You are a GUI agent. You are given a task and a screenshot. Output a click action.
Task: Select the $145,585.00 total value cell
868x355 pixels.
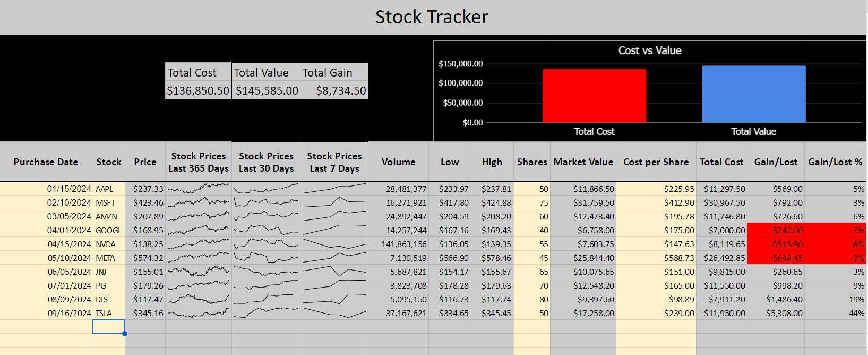click(266, 90)
